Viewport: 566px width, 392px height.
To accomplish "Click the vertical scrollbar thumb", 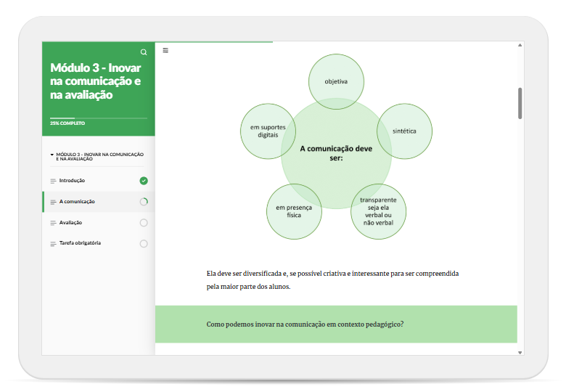I will pyautogui.click(x=520, y=103).
